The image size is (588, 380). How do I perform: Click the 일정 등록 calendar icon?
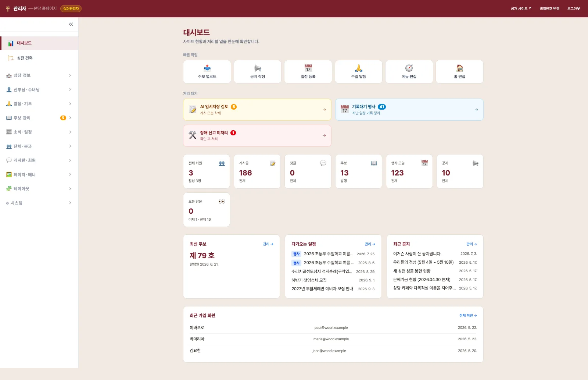click(308, 68)
